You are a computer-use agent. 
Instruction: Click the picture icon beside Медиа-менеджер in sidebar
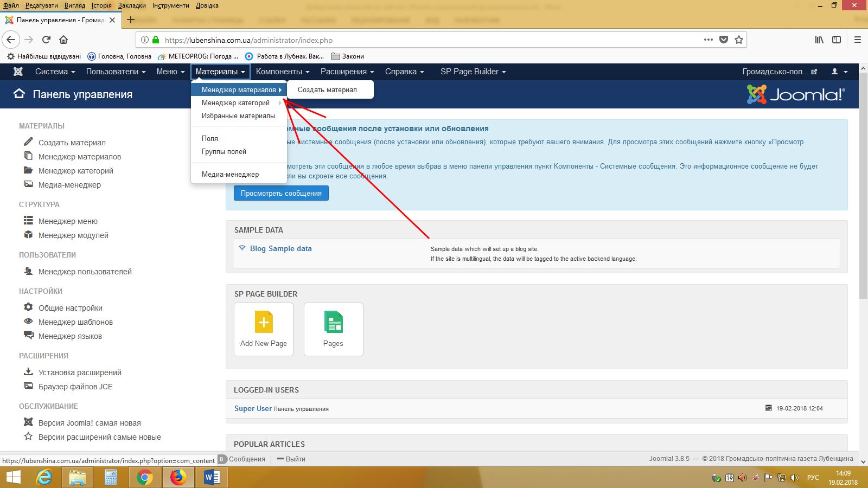coord(28,184)
